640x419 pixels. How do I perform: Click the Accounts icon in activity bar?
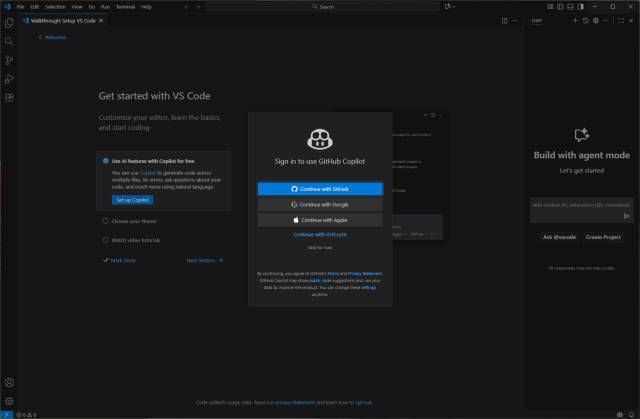click(9, 382)
